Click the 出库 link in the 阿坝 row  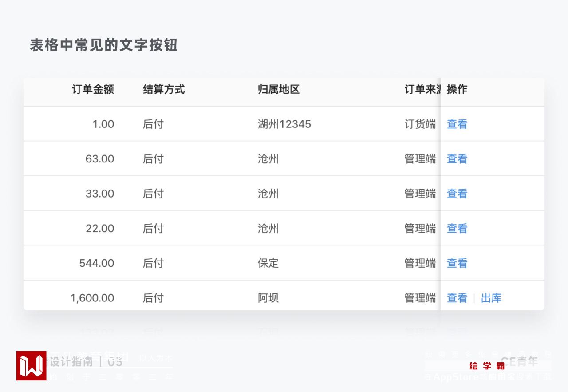(491, 298)
